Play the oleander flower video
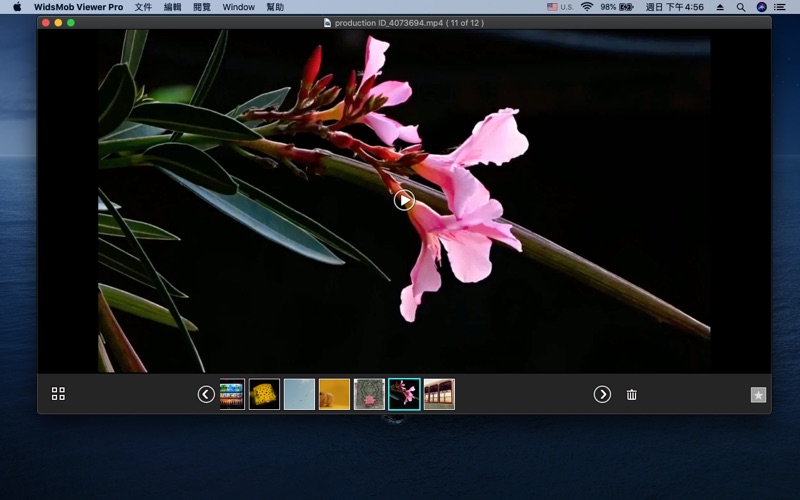The image size is (800, 500). (403, 200)
